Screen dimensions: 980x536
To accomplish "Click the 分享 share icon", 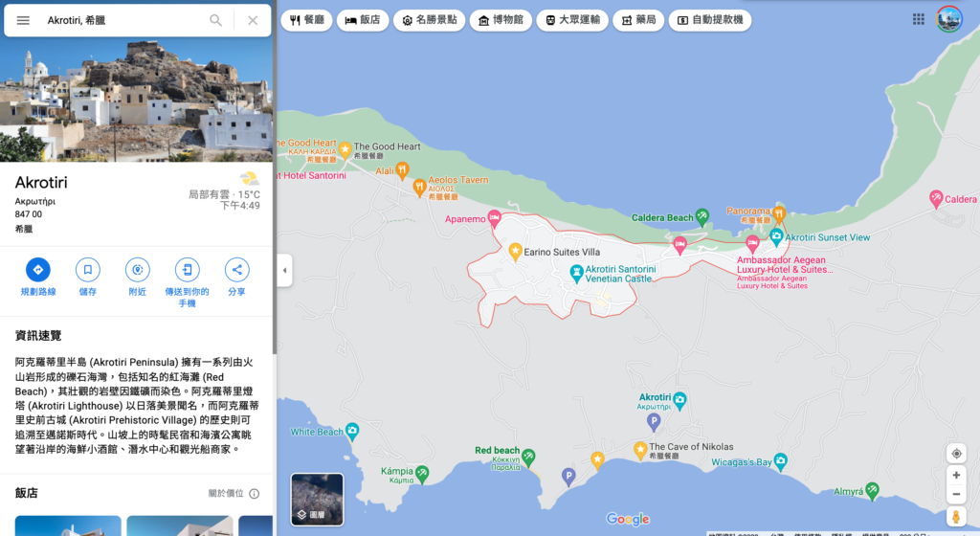I will (x=237, y=270).
